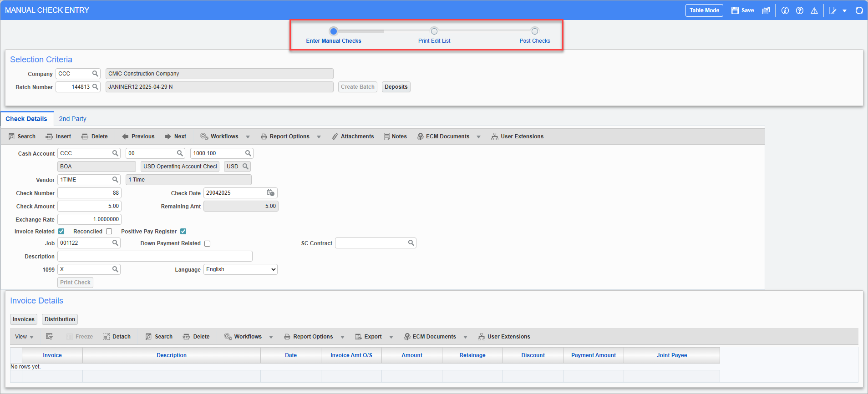Expand ECM Documents dropdown in Invoice Details

click(x=465, y=337)
